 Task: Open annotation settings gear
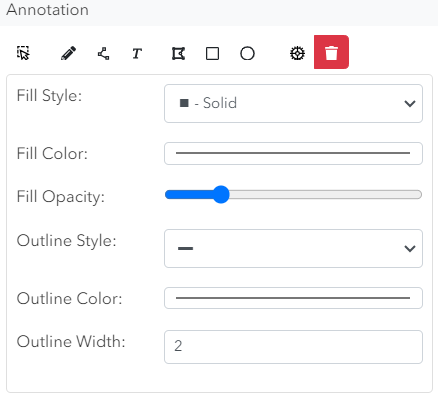pyautogui.click(x=297, y=53)
